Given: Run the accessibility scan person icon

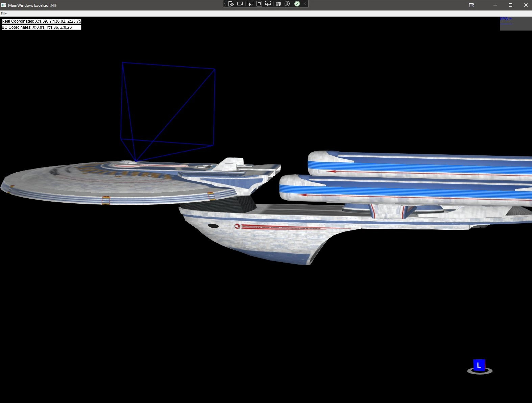Looking at the screenshot, I should point(287,4).
